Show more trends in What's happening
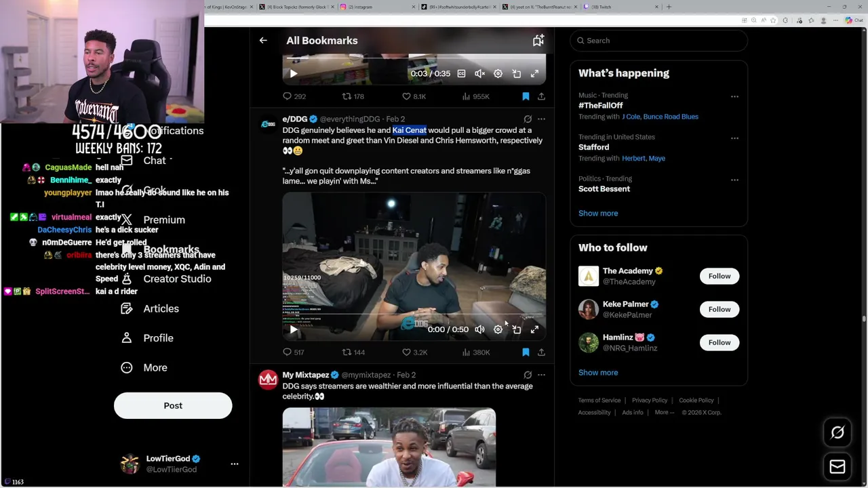The image size is (868, 488). (x=598, y=213)
